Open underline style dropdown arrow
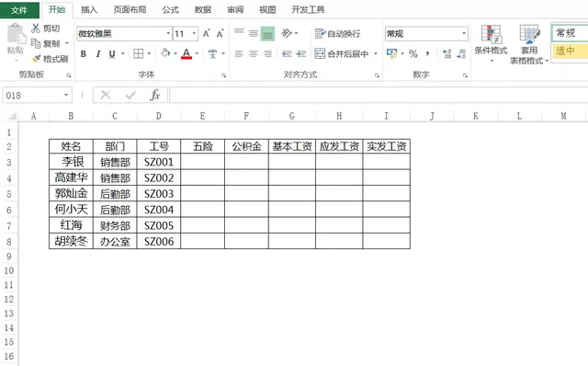 (x=122, y=53)
